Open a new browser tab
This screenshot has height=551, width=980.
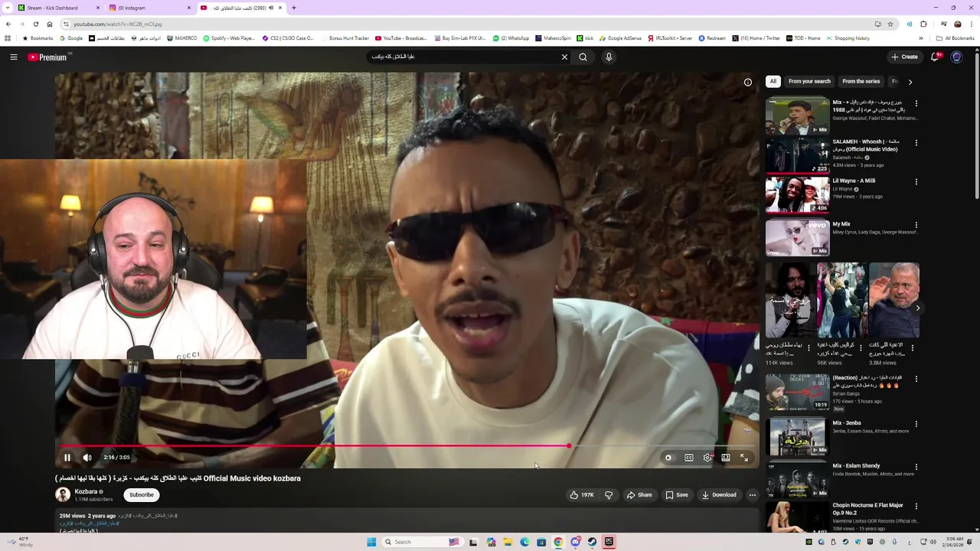tap(294, 8)
